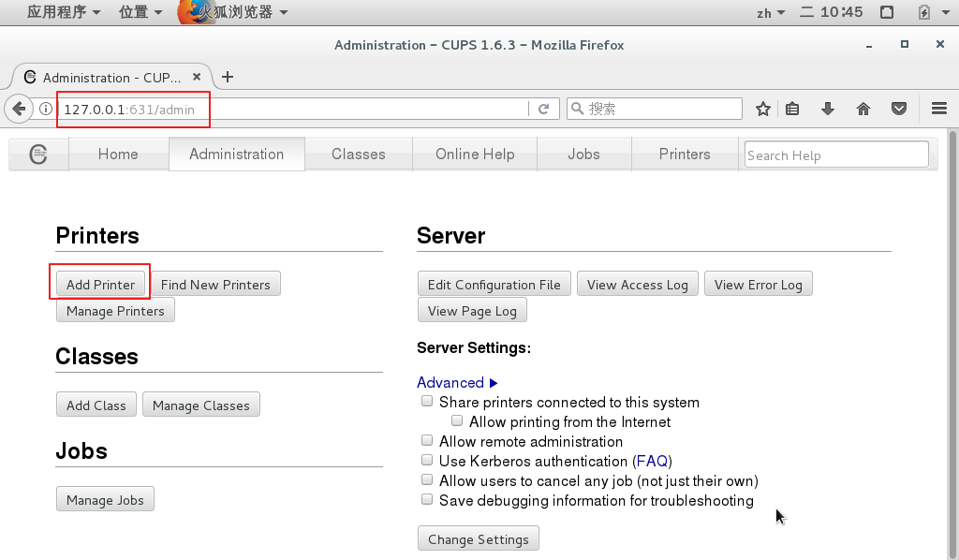Open a new tab with plus icon

click(x=227, y=77)
